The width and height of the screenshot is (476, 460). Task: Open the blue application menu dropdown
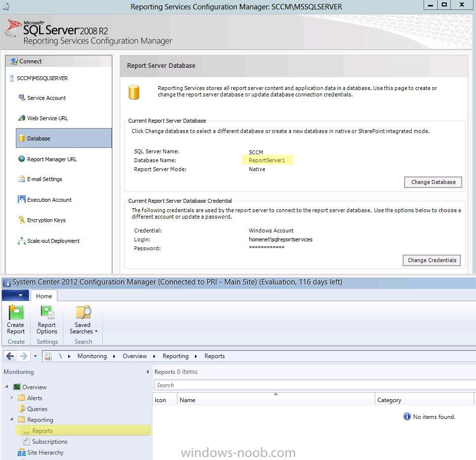[x=15, y=295]
